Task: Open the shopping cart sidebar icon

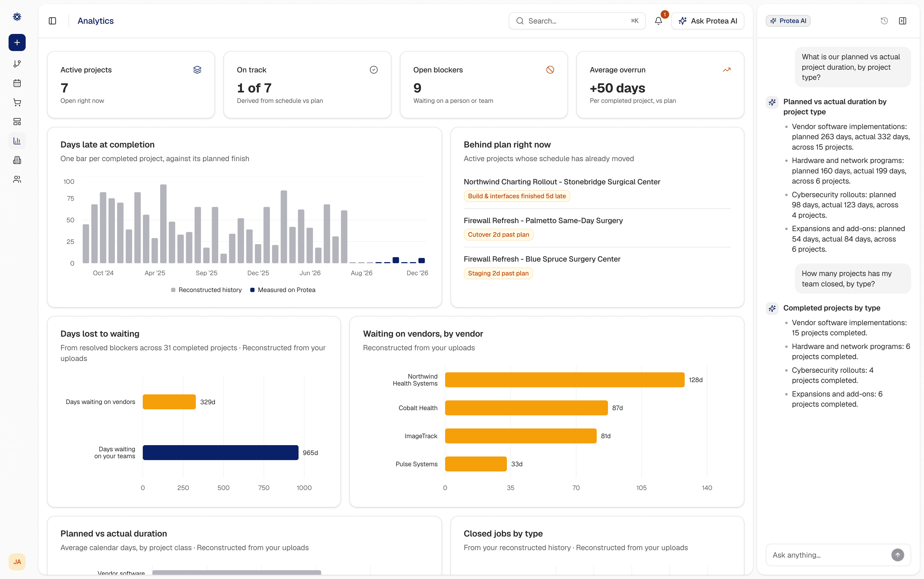Action: click(x=17, y=102)
